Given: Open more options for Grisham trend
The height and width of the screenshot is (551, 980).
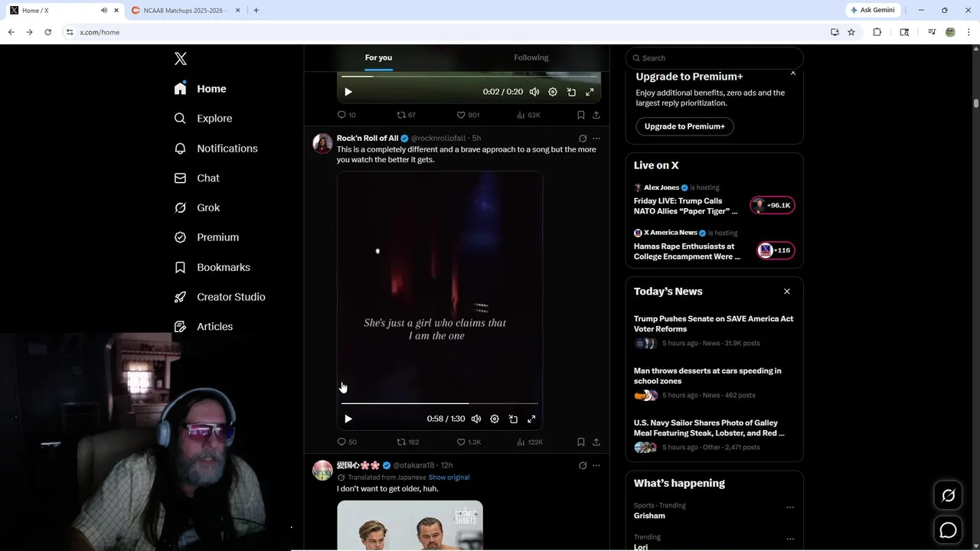Looking at the screenshot, I should pyautogui.click(x=790, y=507).
